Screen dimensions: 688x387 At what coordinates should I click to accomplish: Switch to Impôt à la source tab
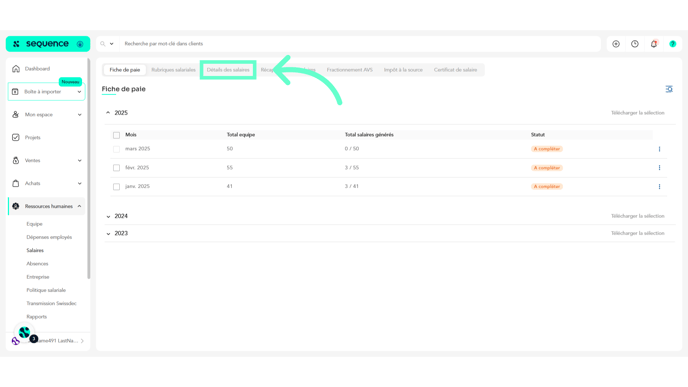point(403,70)
